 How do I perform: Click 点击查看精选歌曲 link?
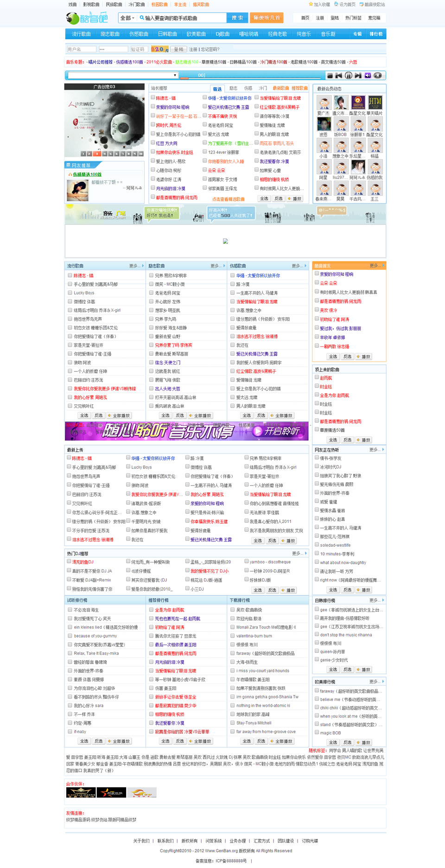[x=228, y=199]
